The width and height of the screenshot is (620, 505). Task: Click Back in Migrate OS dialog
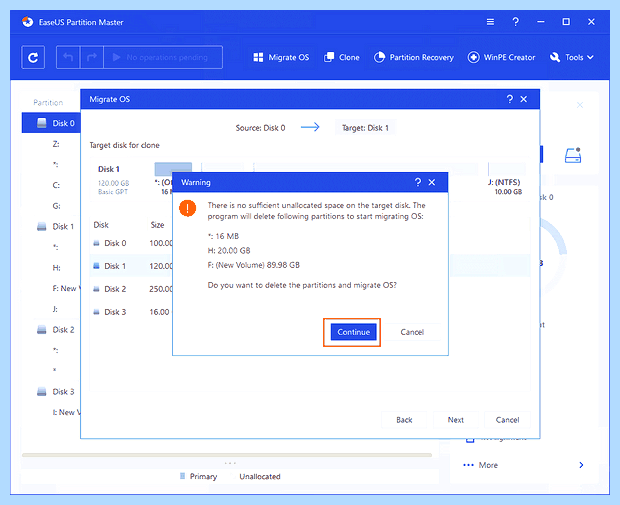pyautogui.click(x=404, y=420)
